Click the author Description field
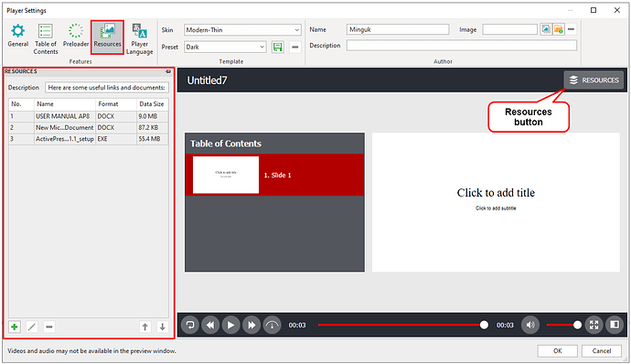 pyautogui.click(x=462, y=46)
